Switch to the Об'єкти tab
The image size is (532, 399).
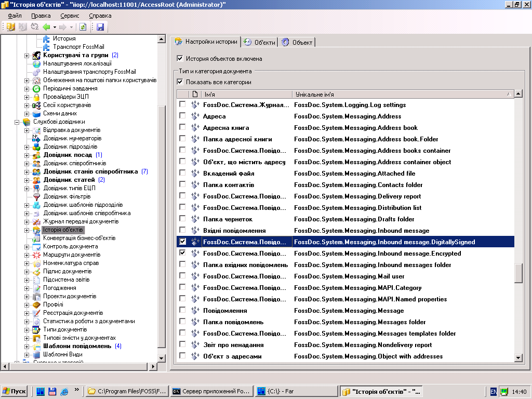(x=260, y=43)
